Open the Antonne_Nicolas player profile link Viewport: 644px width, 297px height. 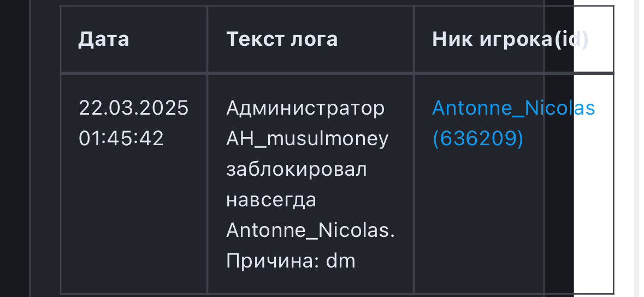coord(512,108)
